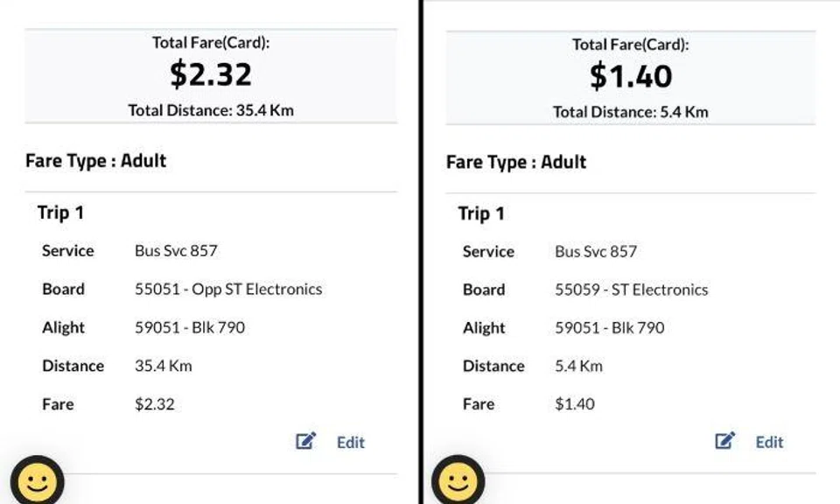The height and width of the screenshot is (504, 840).
Task: Click 'Fare Type : Adult' above the $1.40 trip
Action: pos(516,162)
